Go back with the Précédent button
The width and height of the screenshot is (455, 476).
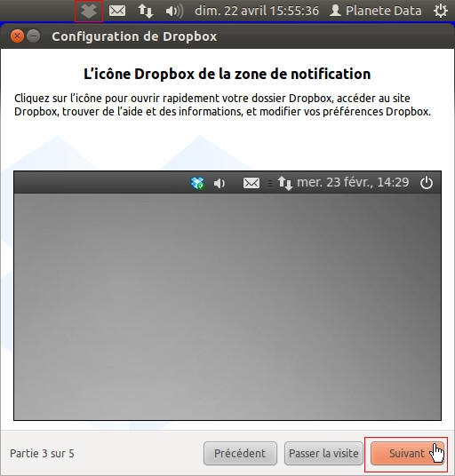coord(240,453)
